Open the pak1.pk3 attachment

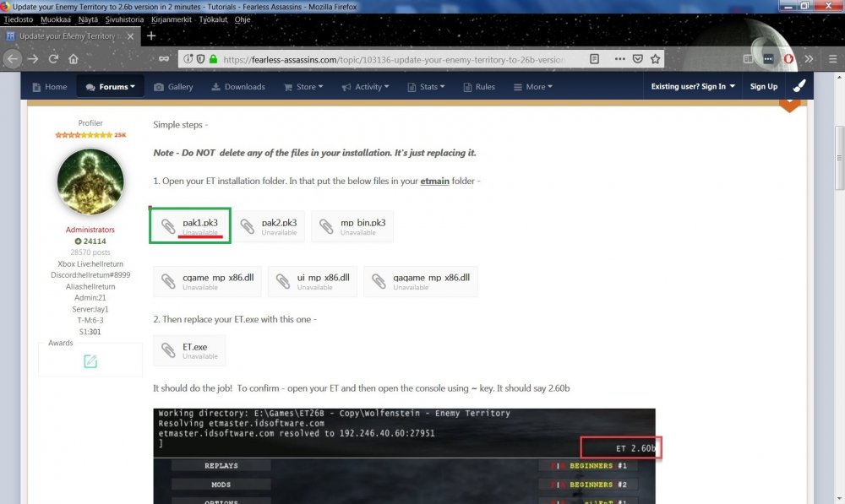(190, 226)
